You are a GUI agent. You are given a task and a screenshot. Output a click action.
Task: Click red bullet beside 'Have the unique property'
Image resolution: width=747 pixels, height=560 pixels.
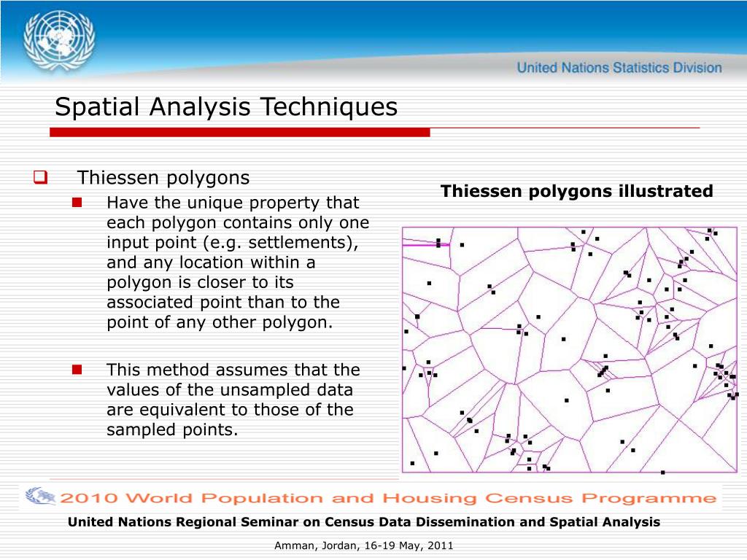point(77,203)
